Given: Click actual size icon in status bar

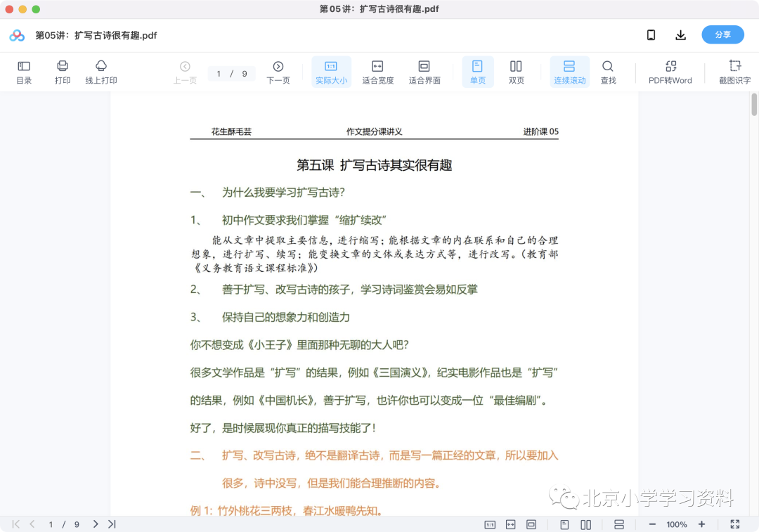Looking at the screenshot, I should 490,525.
